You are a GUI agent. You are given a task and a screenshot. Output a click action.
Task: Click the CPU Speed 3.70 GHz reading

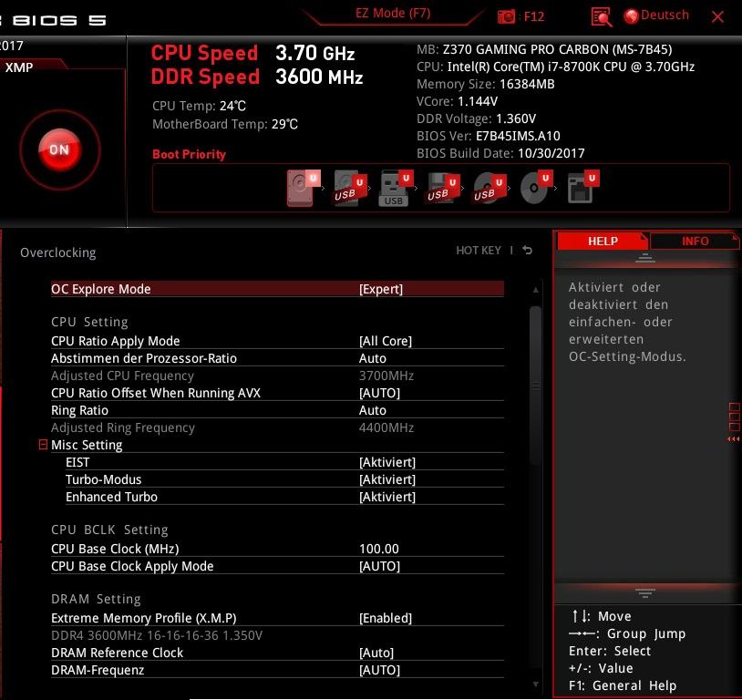pyautogui.click(x=252, y=53)
